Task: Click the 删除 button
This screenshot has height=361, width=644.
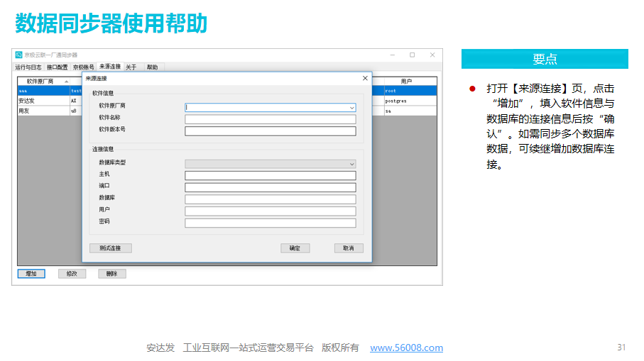Action: pyautogui.click(x=111, y=274)
